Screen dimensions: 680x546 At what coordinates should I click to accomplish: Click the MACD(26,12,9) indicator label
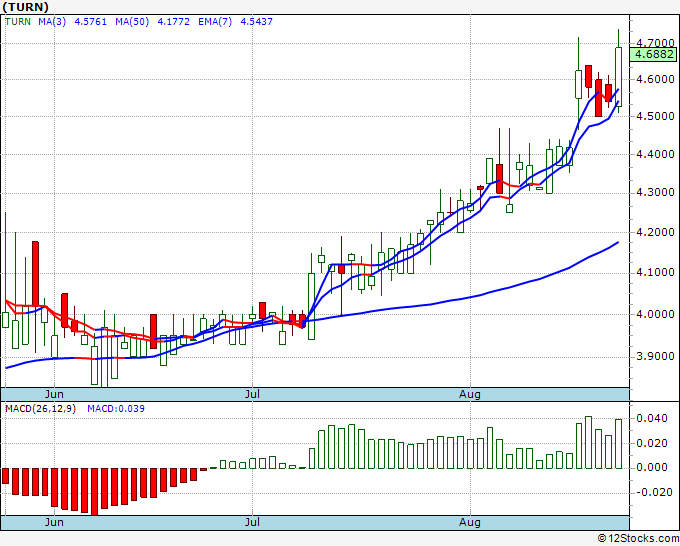(40, 409)
